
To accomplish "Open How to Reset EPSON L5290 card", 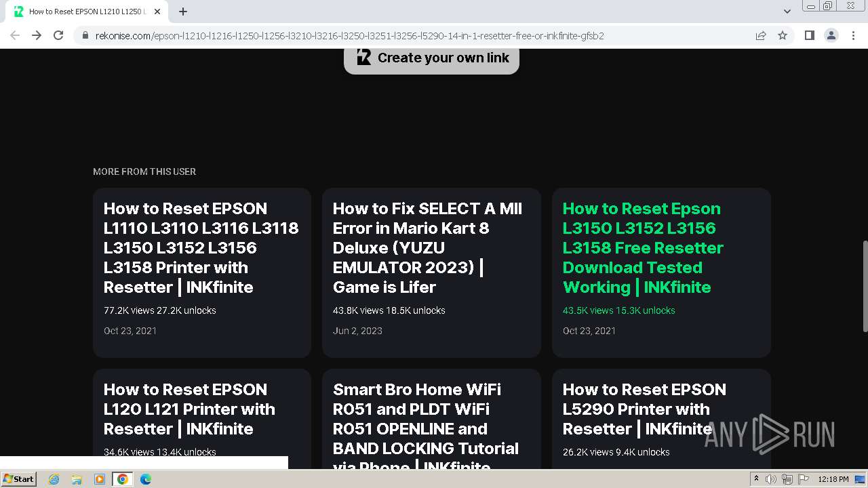I will 661,419.
